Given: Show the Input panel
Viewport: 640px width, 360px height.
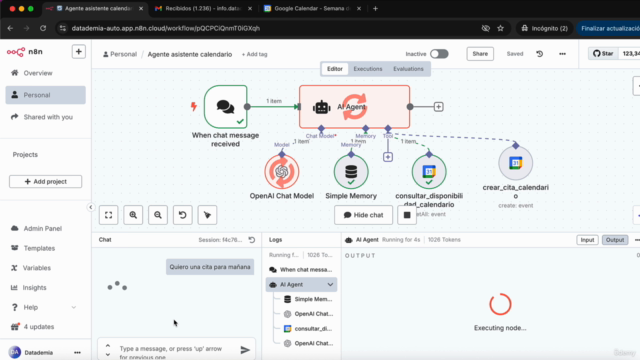Looking at the screenshot, I should click(x=587, y=240).
